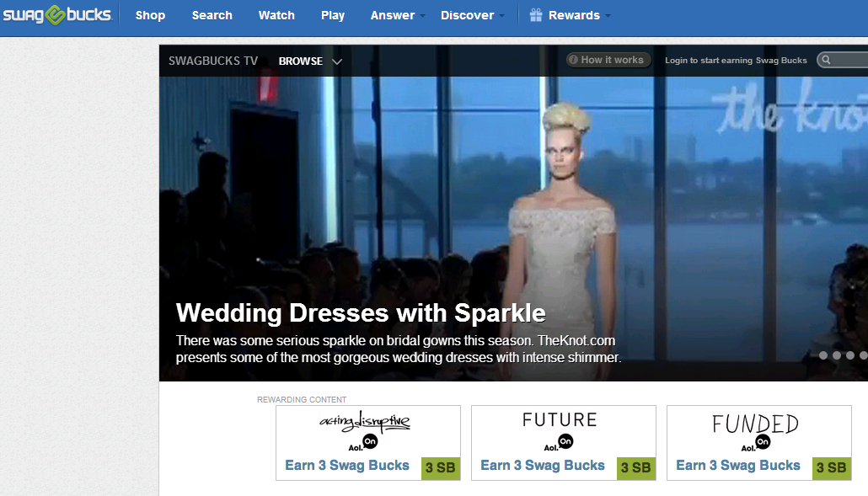Viewport: 868px width, 496px height.
Task: Click the search magnifier icon
Action: pos(826,60)
